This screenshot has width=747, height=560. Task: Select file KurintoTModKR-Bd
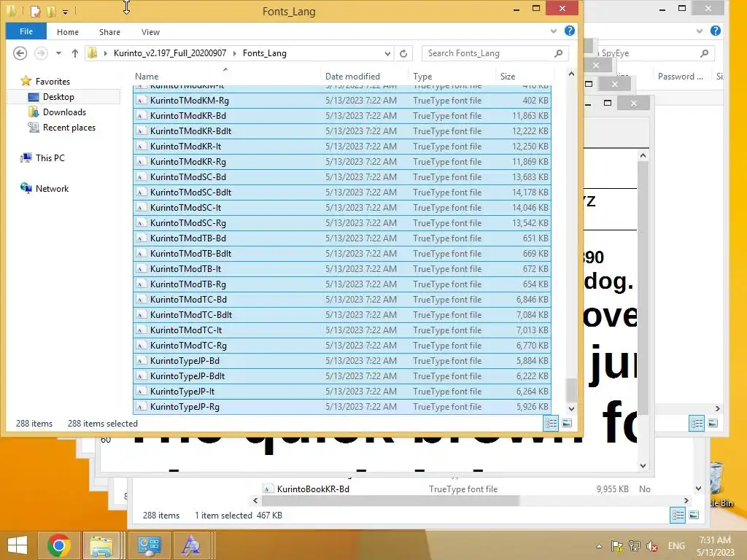(x=342, y=116)
